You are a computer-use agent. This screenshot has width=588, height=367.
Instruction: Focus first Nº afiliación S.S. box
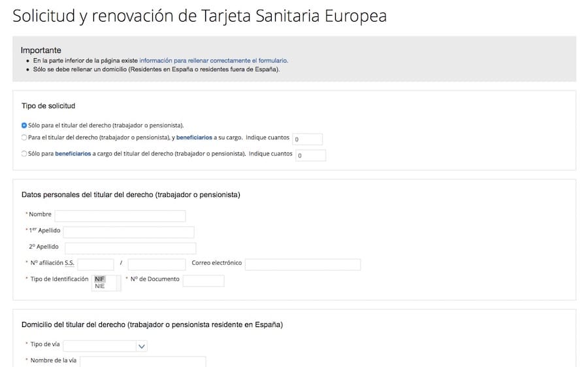95,264
